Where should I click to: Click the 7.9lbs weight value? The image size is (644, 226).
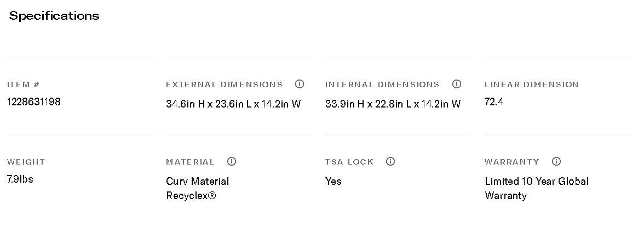(x=20, y=179)
